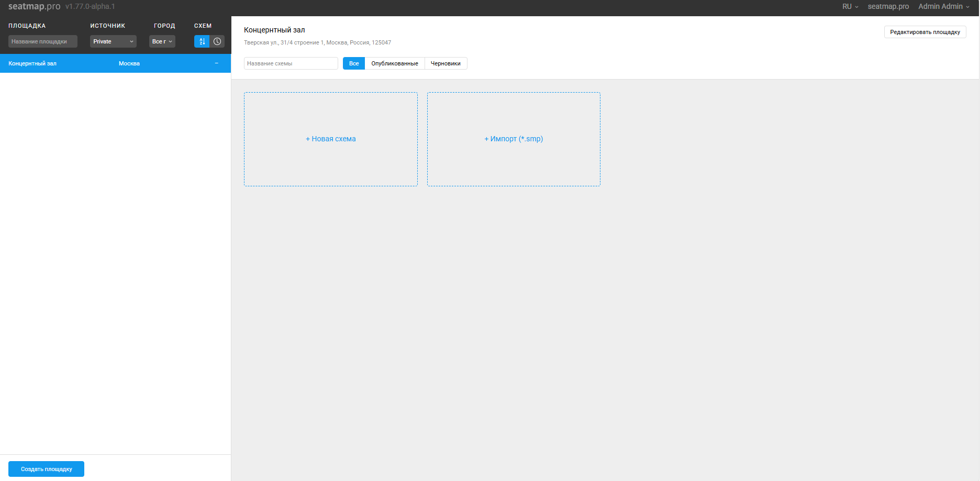The width and height of the screenshot is (980, 481).
Task: Create a schema via + Новая схема
Action: coord(331,139)
